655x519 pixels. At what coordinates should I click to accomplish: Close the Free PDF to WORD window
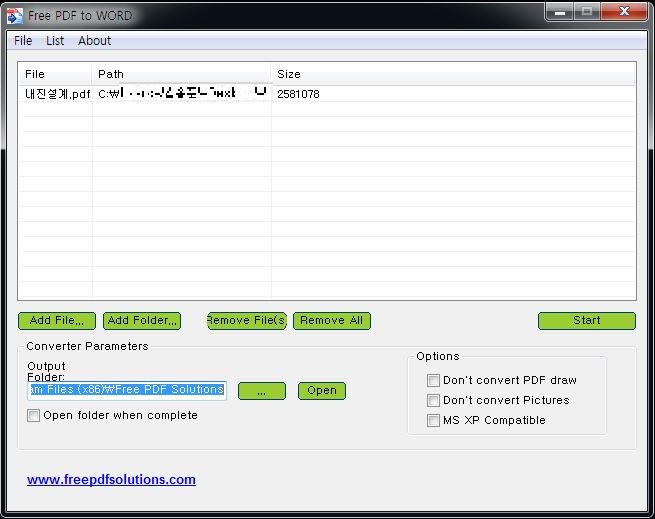click(624, 12)
